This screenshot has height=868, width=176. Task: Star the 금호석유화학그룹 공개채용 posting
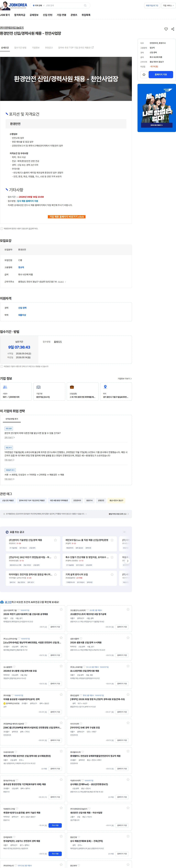tap(61, 609)
